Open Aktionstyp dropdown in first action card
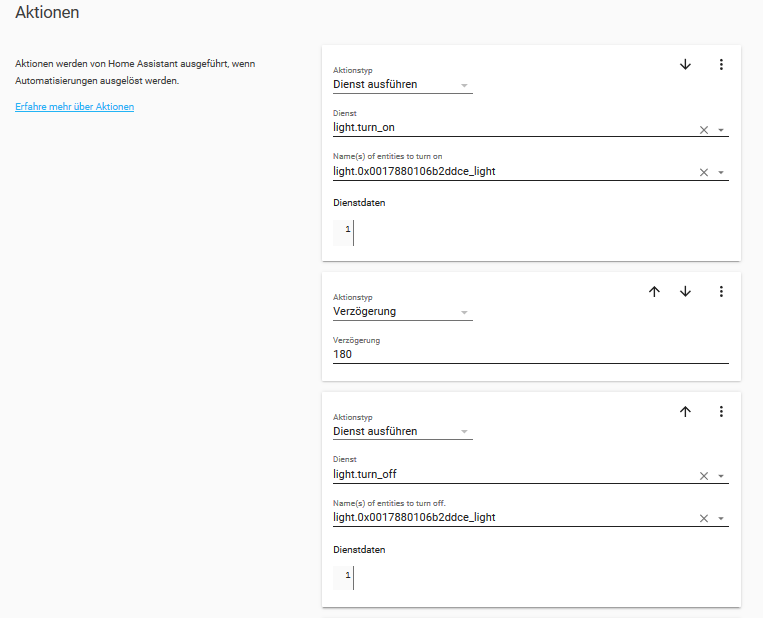Screen dimensions: 763x618 (402, 85)
